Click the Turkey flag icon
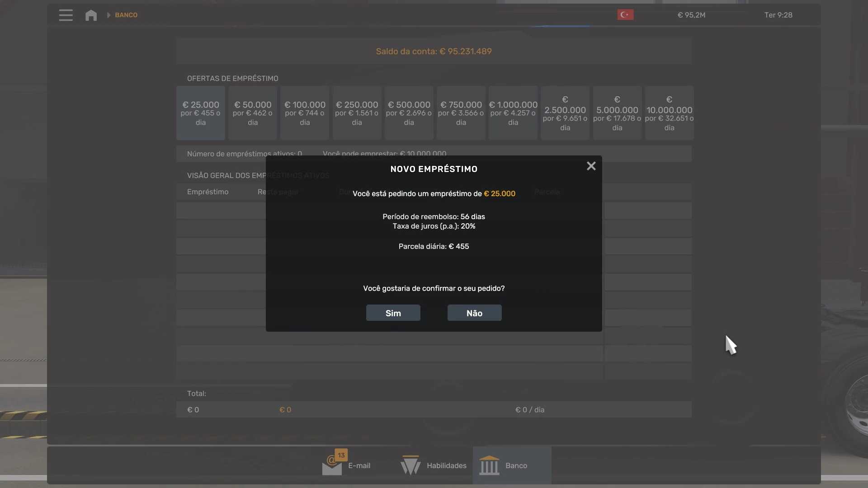The width and height of the screenshot is (868, 488). coord(625,15)
